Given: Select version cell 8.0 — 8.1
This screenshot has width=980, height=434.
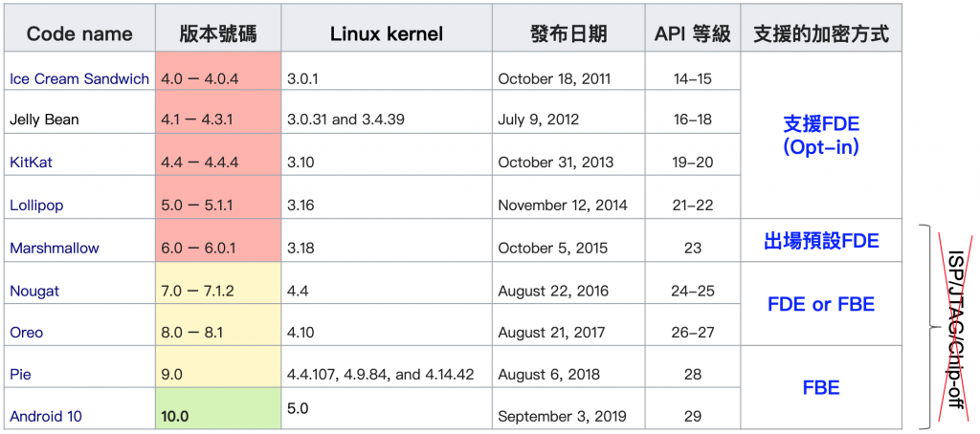Looking at the screenshot, I should coord(218,325).
